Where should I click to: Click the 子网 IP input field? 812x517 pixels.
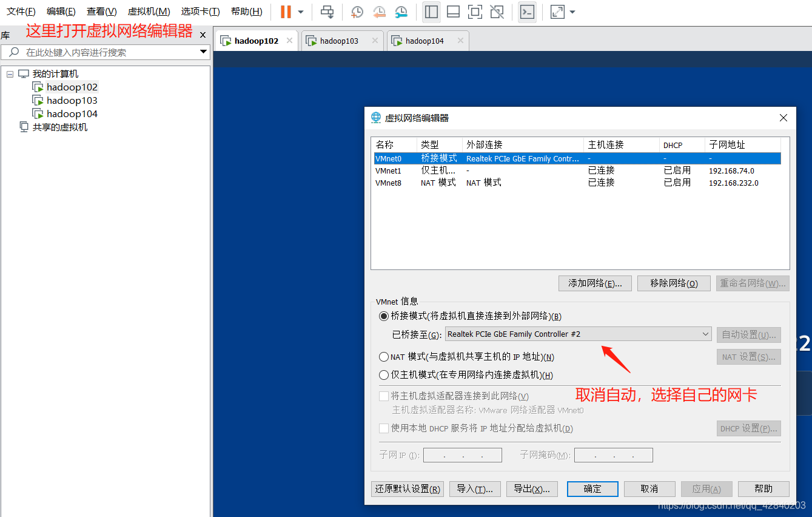click(463, 455)
